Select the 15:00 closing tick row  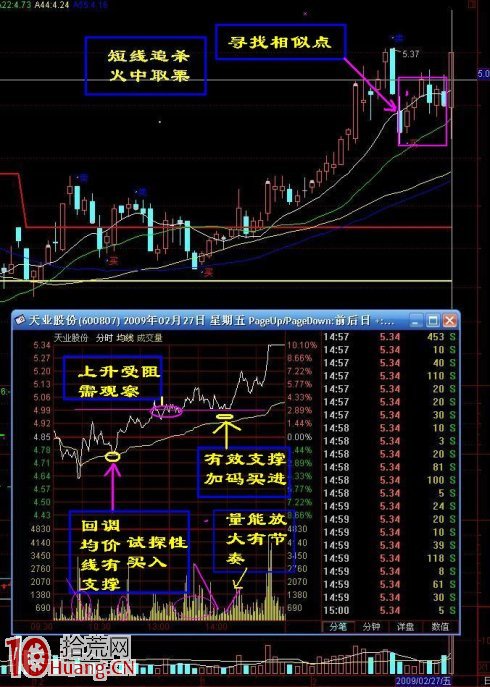click(x=390, y=610)
